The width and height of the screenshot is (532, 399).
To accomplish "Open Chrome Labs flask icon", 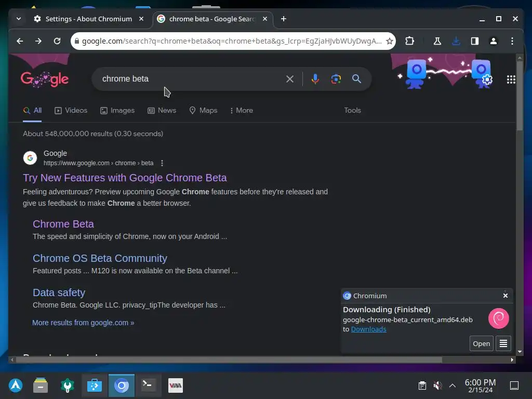I will click(437, 41).
